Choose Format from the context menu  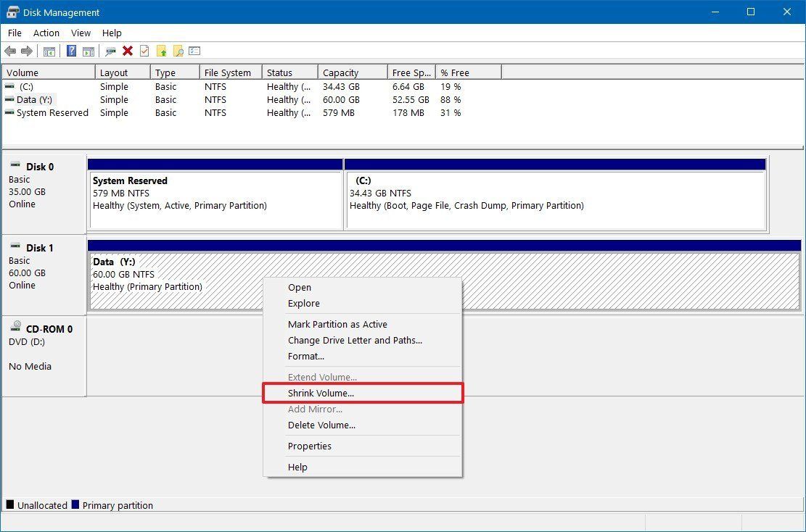tap(305, 356)
